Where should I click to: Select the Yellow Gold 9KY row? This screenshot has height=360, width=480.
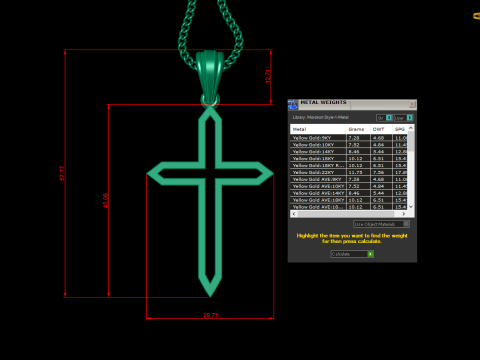click(x=348, y=138)
